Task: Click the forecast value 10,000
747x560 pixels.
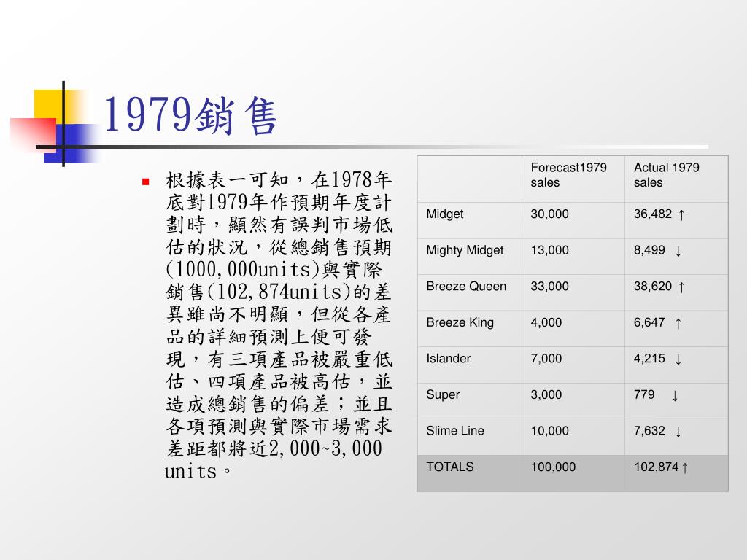Action: point(549,431)
